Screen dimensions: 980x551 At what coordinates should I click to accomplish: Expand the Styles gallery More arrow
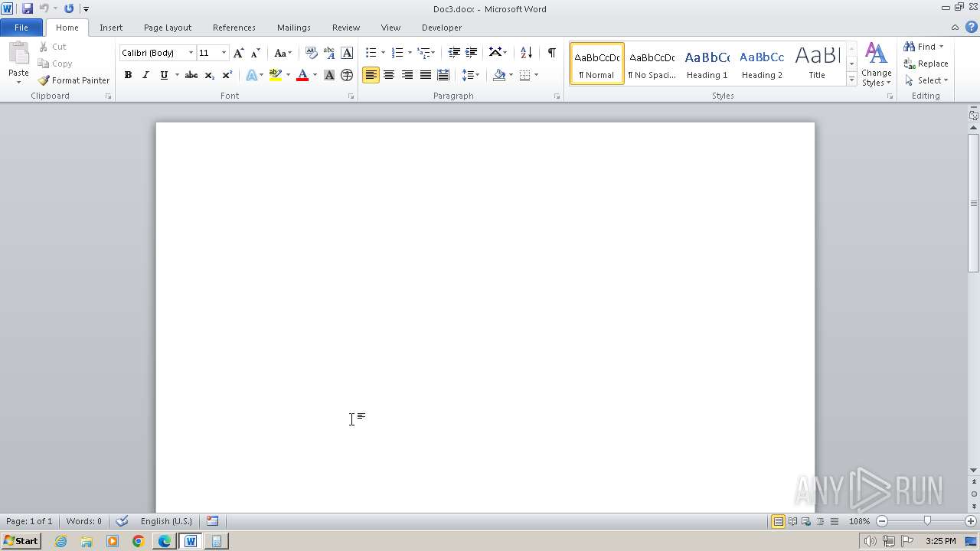[851, 79]
